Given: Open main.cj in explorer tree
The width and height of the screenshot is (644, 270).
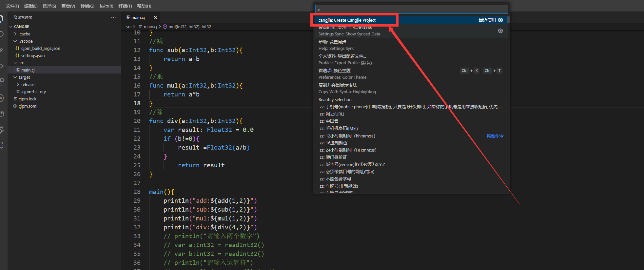Looking at the screenshot, I should point(64,70).
